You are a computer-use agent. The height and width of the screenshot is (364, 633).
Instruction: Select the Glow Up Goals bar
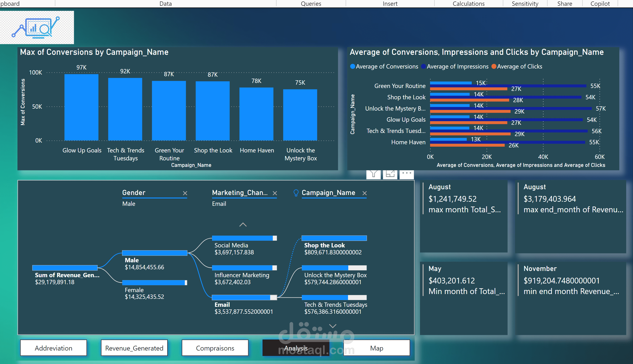click(81, 107)
